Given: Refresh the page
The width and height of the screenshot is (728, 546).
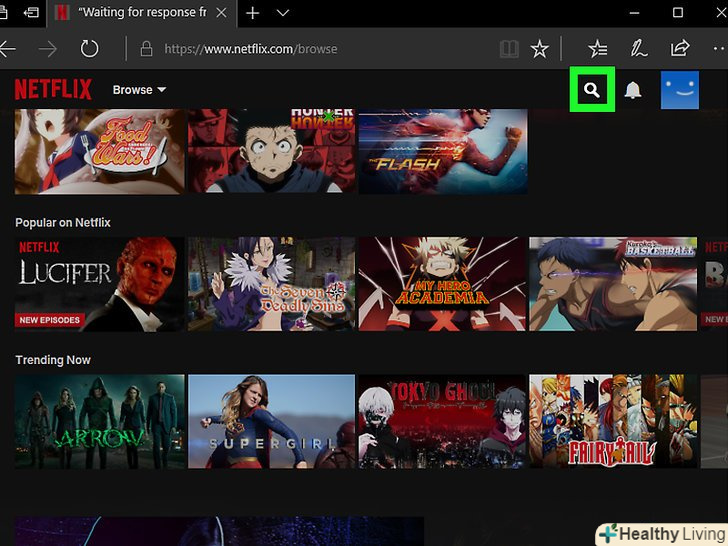Looking at the screenshot, I should pos(89,48).
